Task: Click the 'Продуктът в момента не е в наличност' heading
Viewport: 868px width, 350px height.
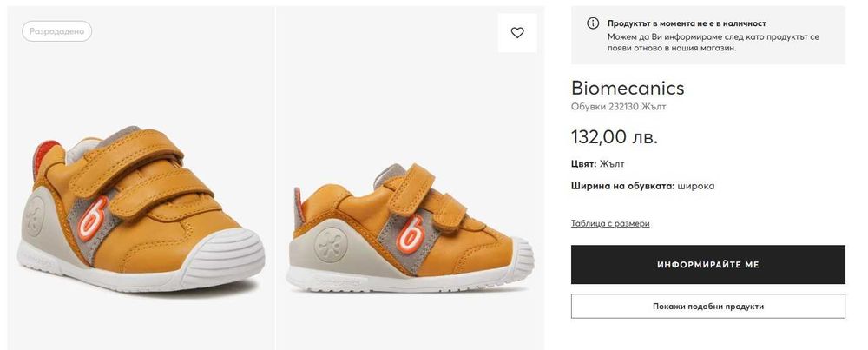Action: pyautogui.click(x=687, y=23)
